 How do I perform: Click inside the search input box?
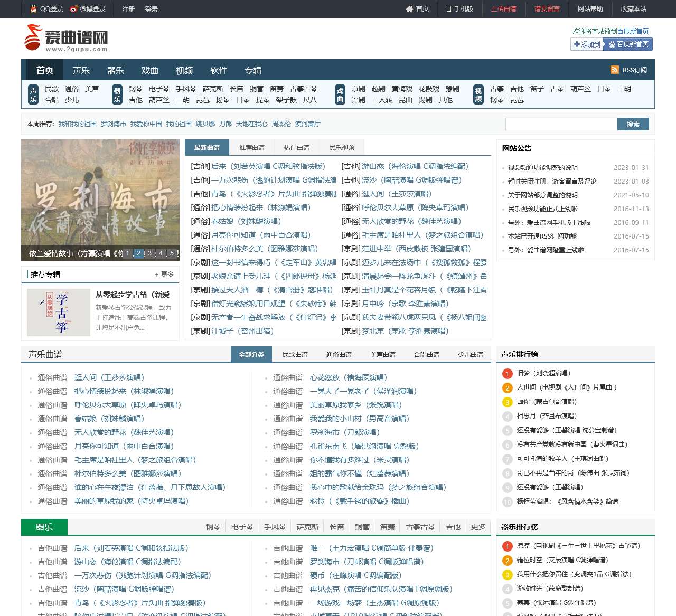(560, 124)
